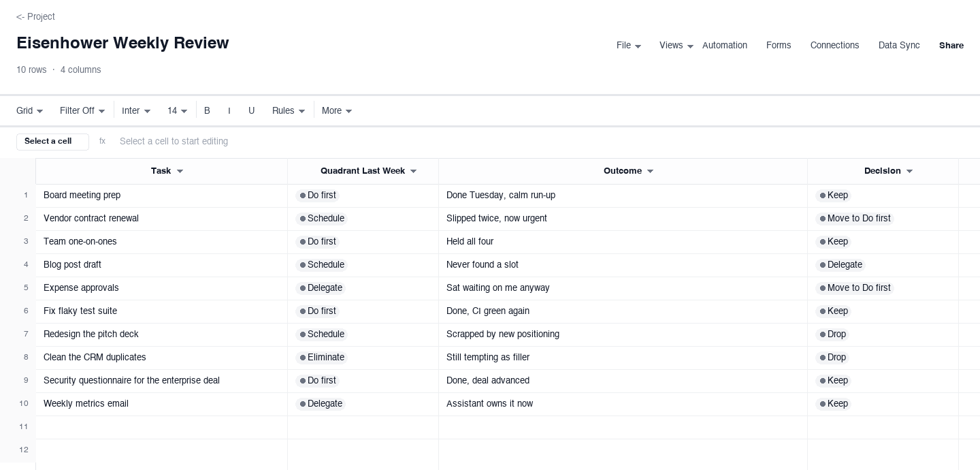The height and width of the screenshot is (470, 980).
Task: Go back via the Project link
Action: click(x=35, y=16)
